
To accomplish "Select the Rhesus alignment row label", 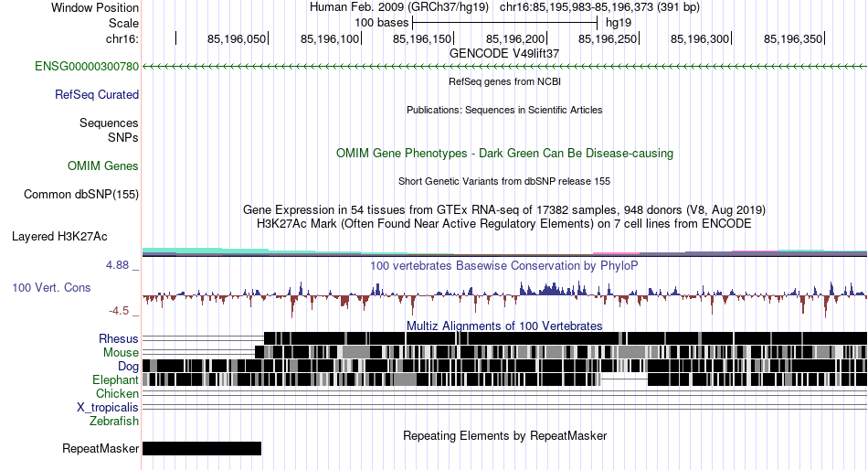I will click(119, 338).
